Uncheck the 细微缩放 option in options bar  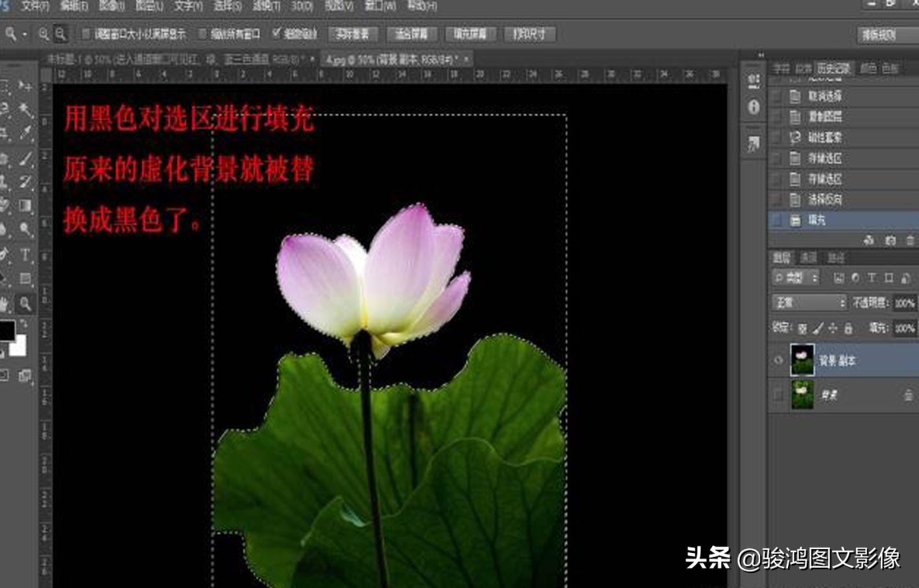pyautogui.click(x=275, y=34)
